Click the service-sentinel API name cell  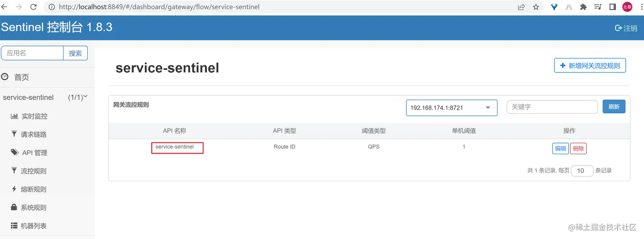175,147
